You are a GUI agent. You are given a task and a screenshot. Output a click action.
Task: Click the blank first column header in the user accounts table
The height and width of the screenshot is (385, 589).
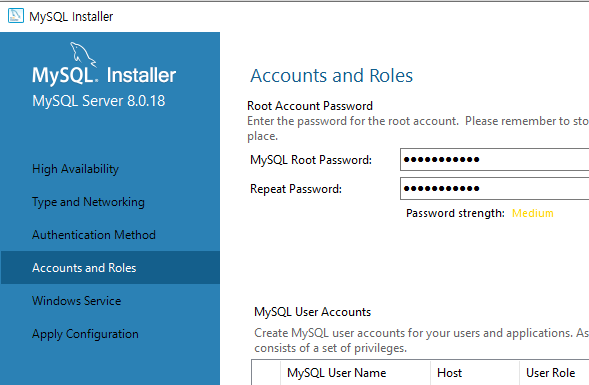[x=266, y=373]
